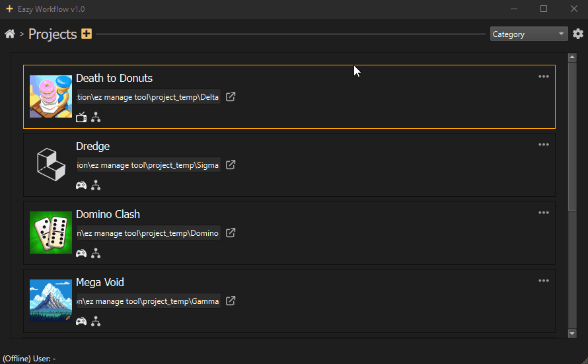This screenshot has width=588, height=364.
Task: Select the Death to Donuts thumbnail
Action: [x=51, y=96]
